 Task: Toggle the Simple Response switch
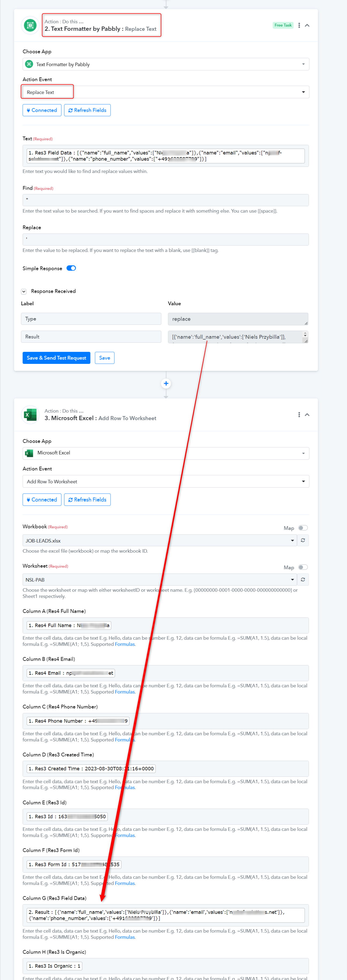click(71, 268)
